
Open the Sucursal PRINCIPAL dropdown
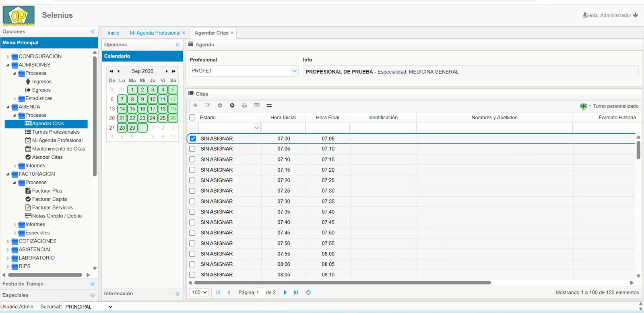(x=88, y=307)
